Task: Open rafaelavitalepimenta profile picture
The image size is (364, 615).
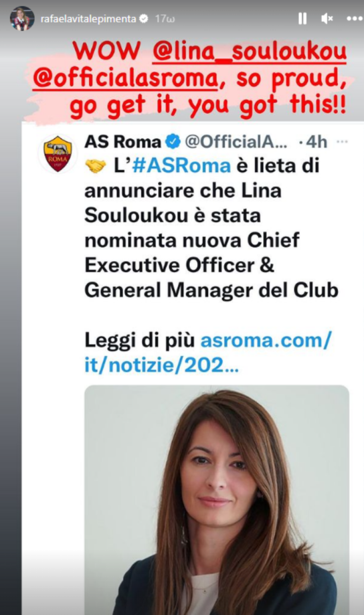Action: [x=22, y=19]
